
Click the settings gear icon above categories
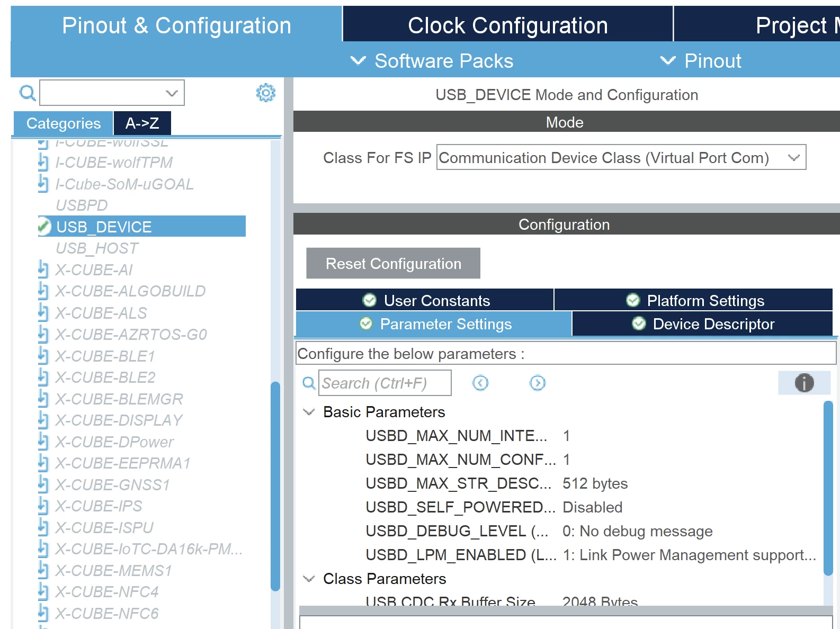[265, 93]
